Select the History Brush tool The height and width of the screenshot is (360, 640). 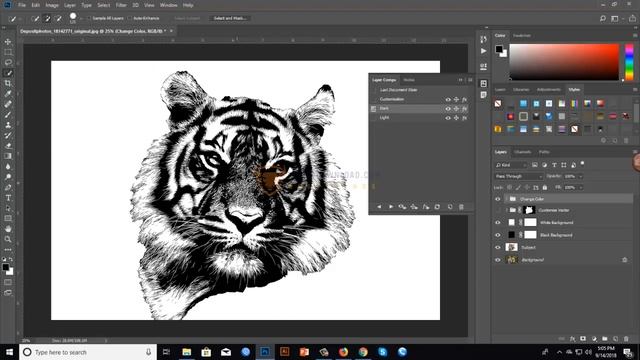pyautogui.click(x=8, y=136)
